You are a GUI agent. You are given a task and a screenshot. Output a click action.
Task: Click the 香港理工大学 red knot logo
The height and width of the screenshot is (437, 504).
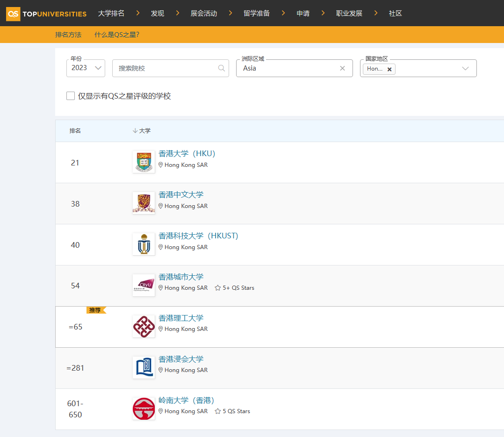[144, 326]
